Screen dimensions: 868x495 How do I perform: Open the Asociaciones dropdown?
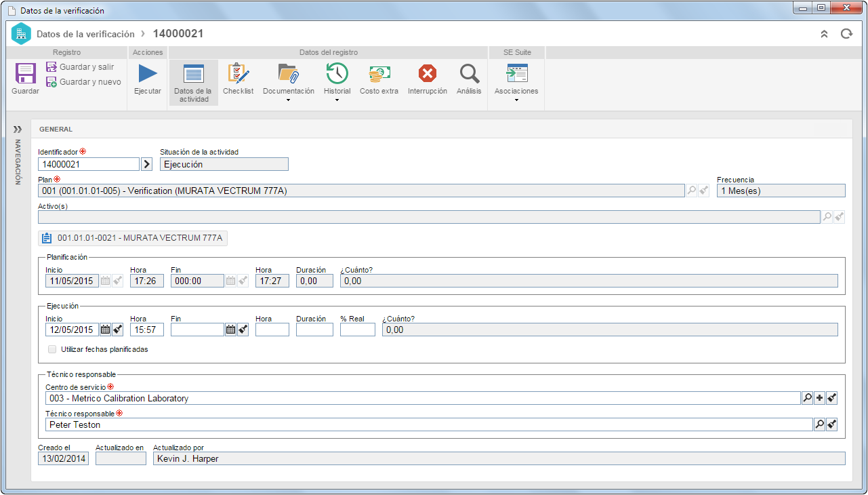point(516,83)
